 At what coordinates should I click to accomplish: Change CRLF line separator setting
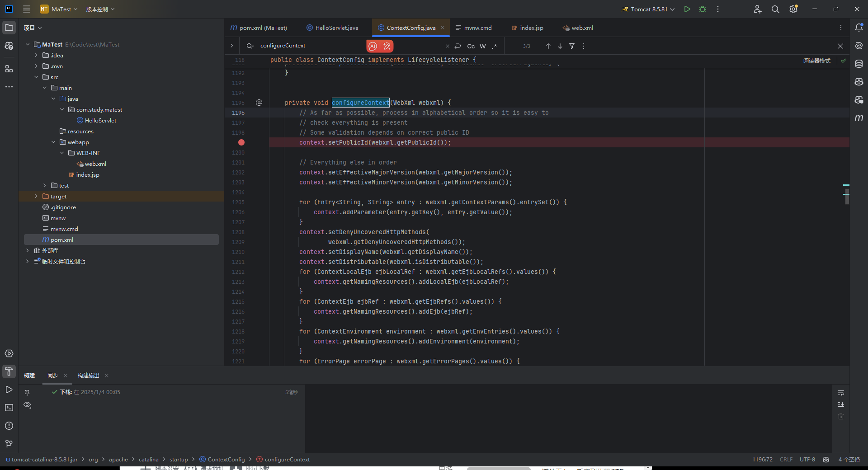786,459
